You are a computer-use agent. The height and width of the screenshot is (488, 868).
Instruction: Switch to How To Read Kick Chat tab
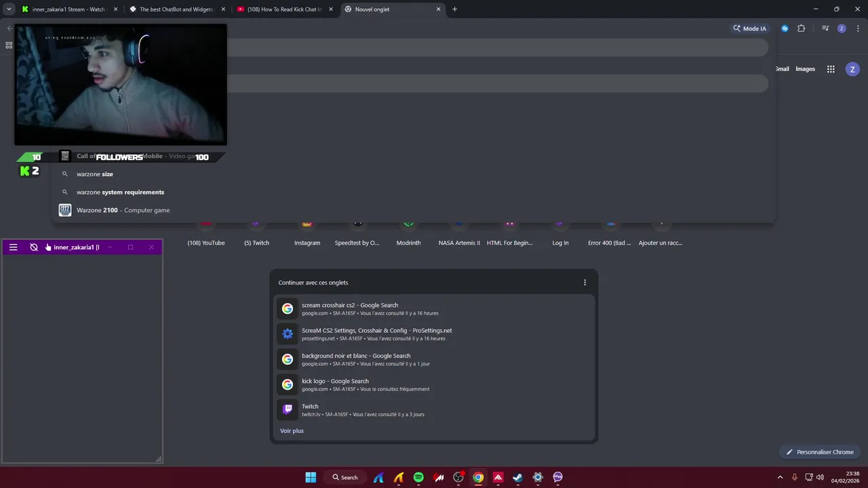point(284,9)
